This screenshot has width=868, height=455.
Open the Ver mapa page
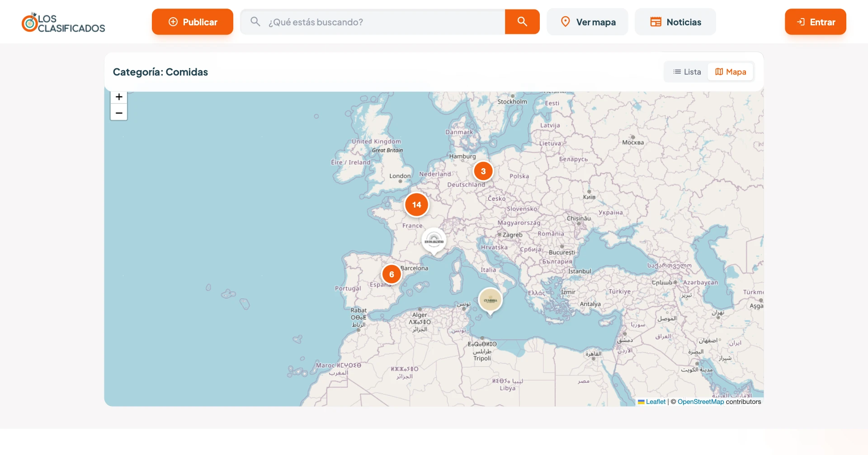pos(587,22)
